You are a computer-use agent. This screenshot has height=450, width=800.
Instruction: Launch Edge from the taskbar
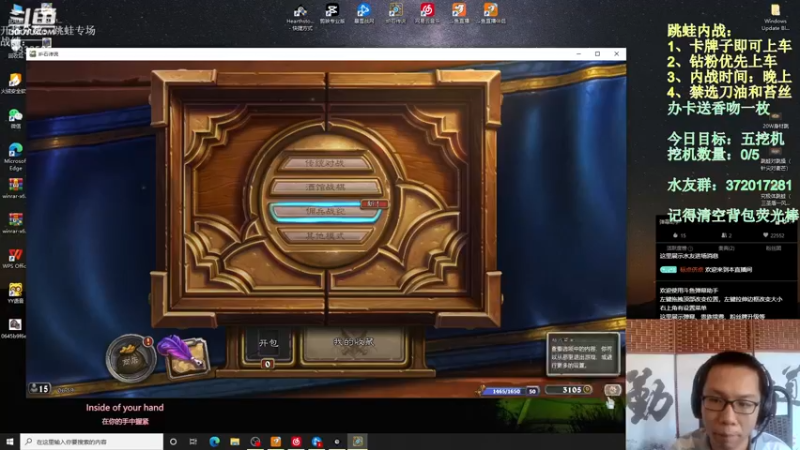(214, 441)
